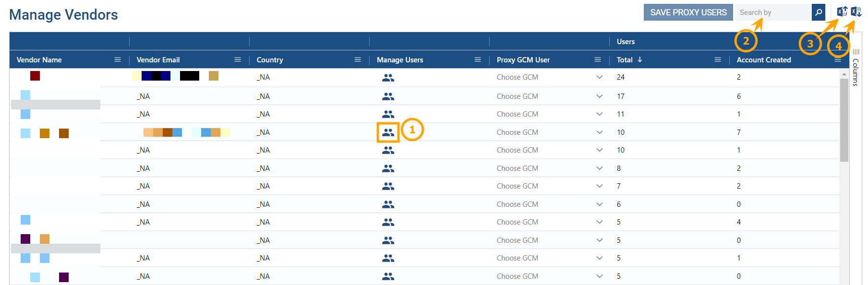Click the SAVE PROXY USERS button

688,12
